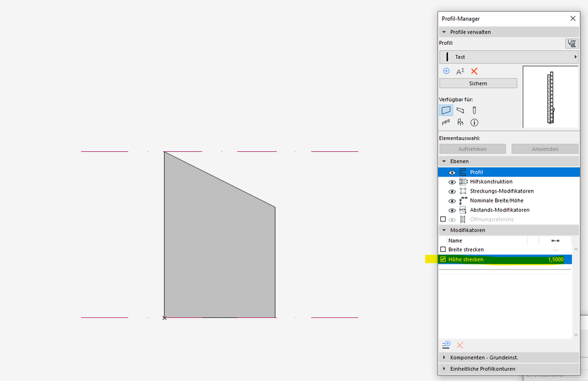Click the 1,5000 value of Höhe strecken

[x=556, y=260]
